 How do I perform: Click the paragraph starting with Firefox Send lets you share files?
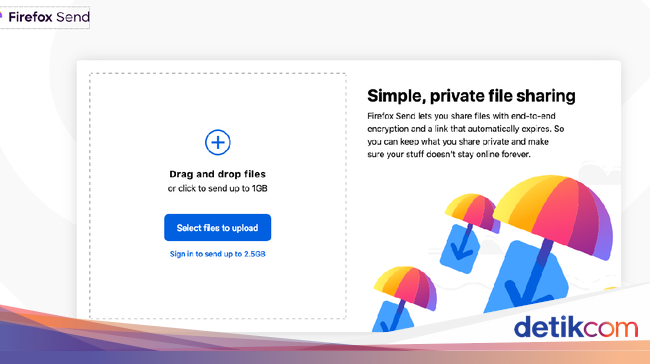466,135
